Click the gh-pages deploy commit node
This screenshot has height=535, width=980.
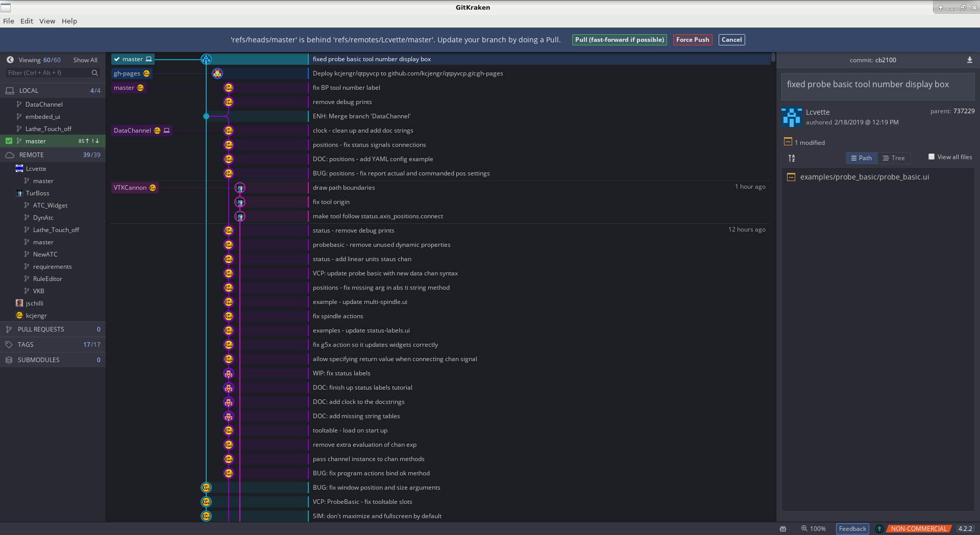[217, 73]
